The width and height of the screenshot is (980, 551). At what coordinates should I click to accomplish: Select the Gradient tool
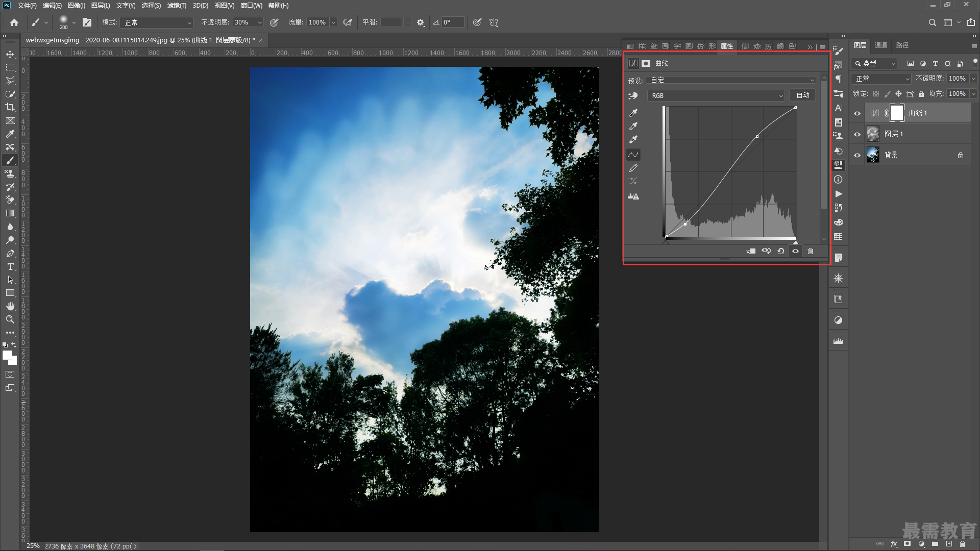pos(10,213)
